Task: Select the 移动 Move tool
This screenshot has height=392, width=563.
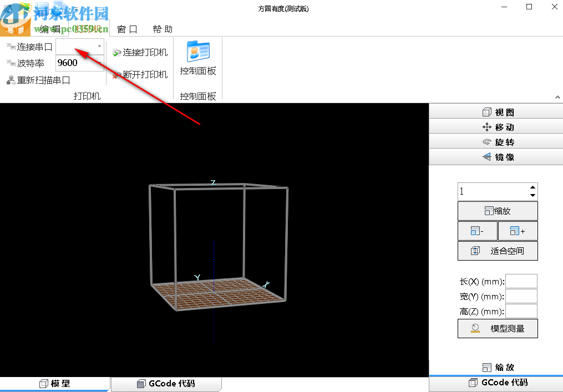Action: coord(487,126)
